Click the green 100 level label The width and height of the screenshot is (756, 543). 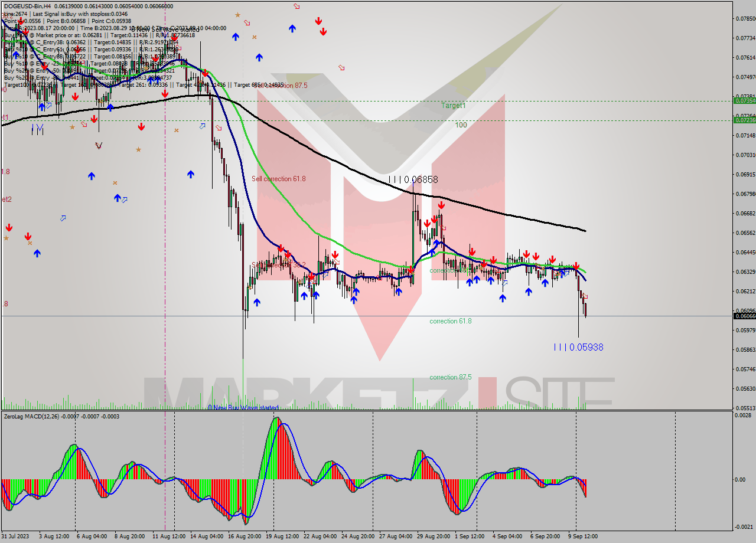coord(461,125)
